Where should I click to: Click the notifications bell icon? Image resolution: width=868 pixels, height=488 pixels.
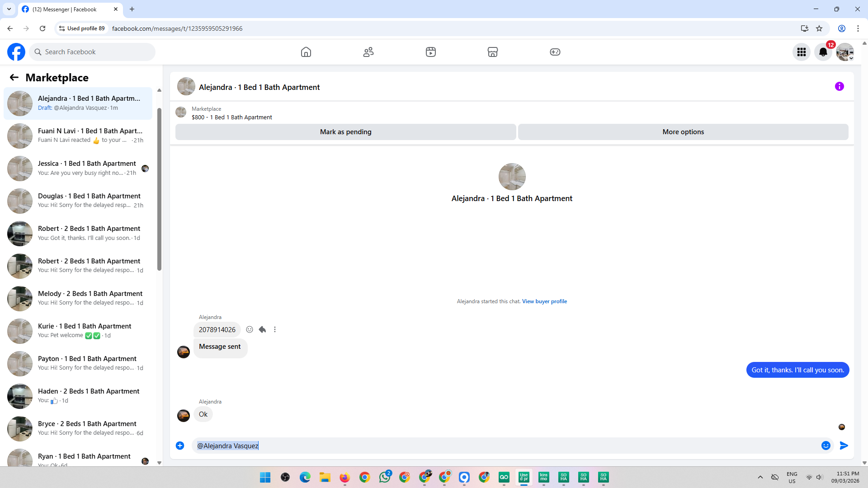coord(823,52)
